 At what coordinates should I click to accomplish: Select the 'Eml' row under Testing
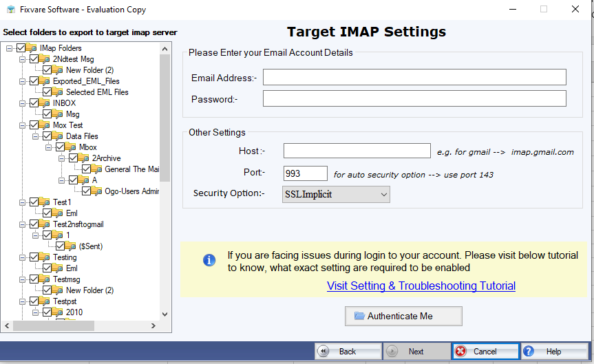[x=72, y=268]
